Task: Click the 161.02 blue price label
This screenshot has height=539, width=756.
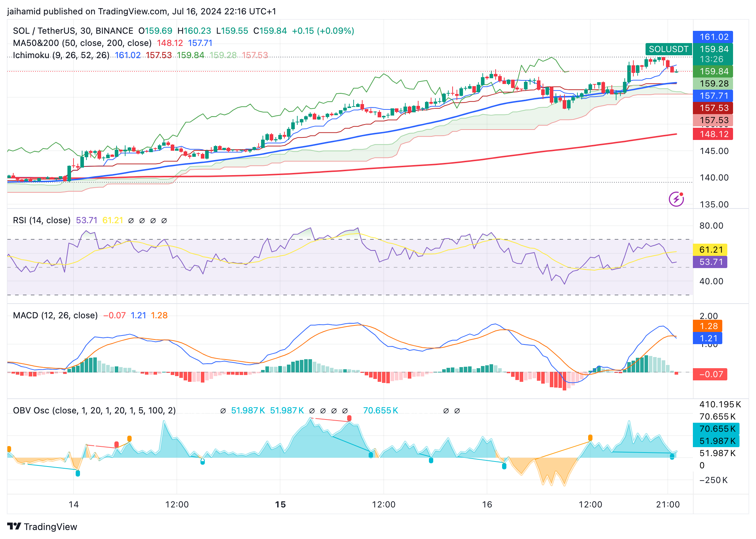Action: 713,37
